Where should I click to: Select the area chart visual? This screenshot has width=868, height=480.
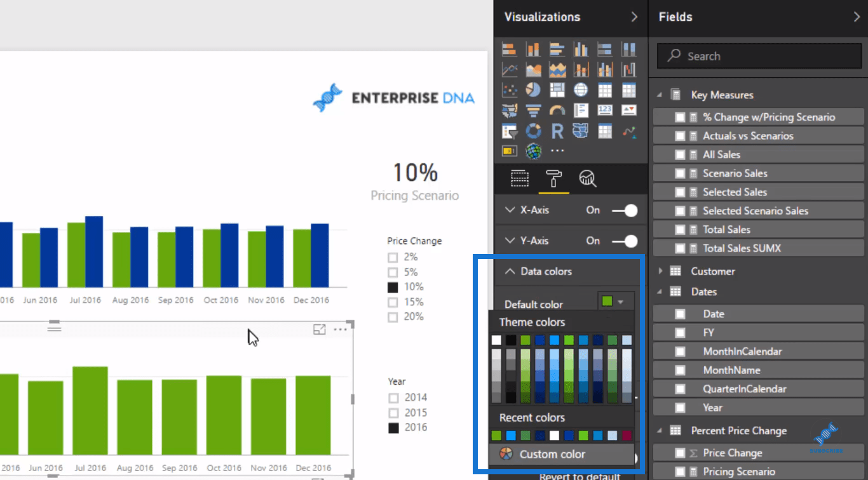coord(533,70)
